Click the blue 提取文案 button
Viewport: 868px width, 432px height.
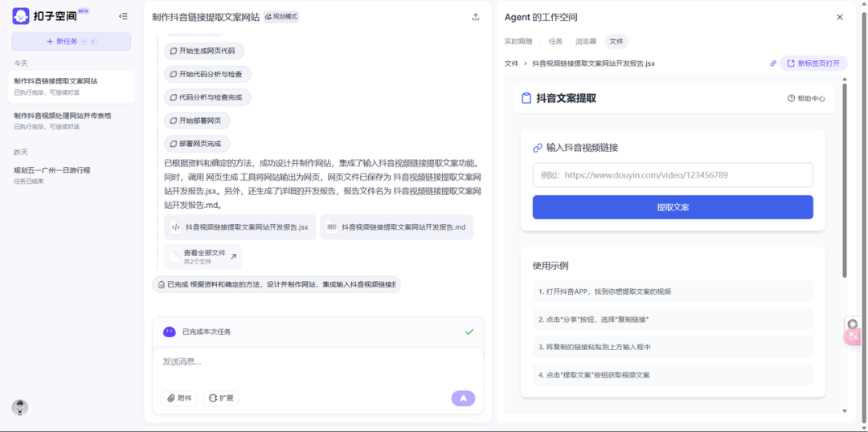tap(673, 207)
